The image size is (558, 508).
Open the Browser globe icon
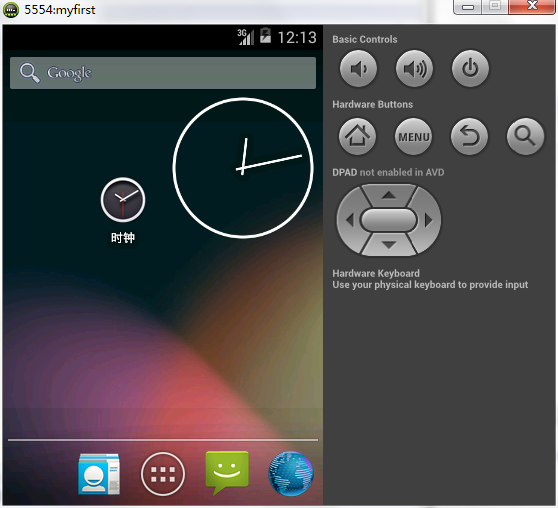(291, 474)
